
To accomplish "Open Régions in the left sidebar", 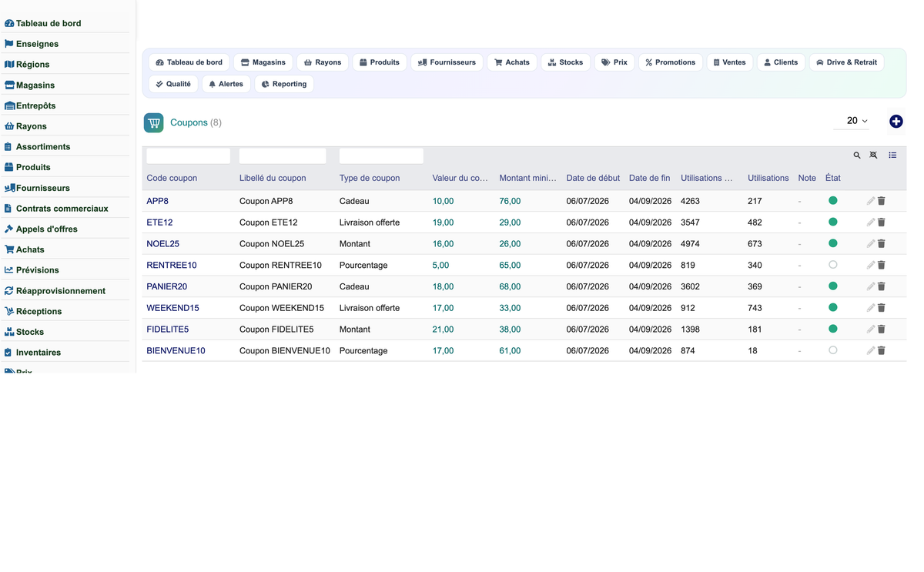I will pyautogui.click(x=33, y=65).
